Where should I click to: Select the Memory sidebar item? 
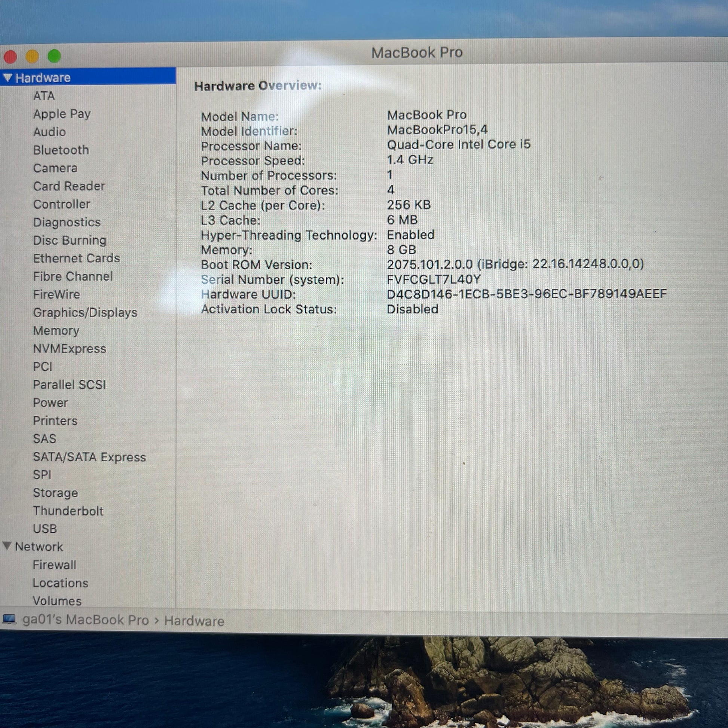pyautogui.click(x=56, y=330)
